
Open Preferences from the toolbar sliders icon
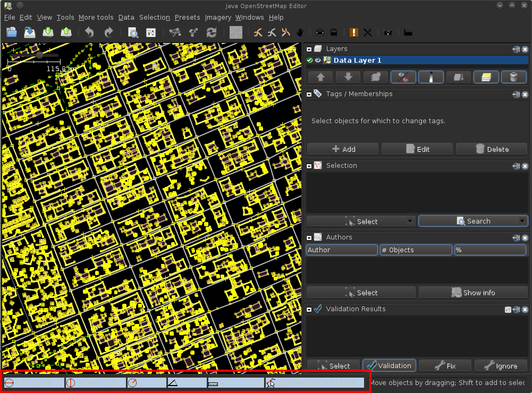coord(150,32)
